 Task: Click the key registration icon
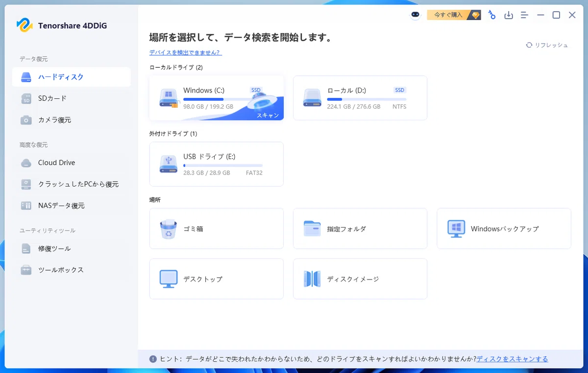coord(492,15)
